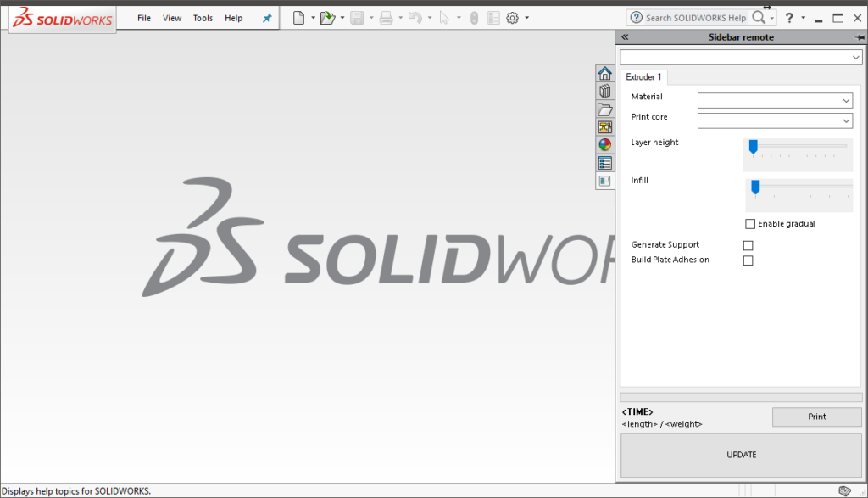Pin the SOLIDWORKS menu bar
Image resolution: width=868 pixels, height=498 pixels.
coord(267,19)
